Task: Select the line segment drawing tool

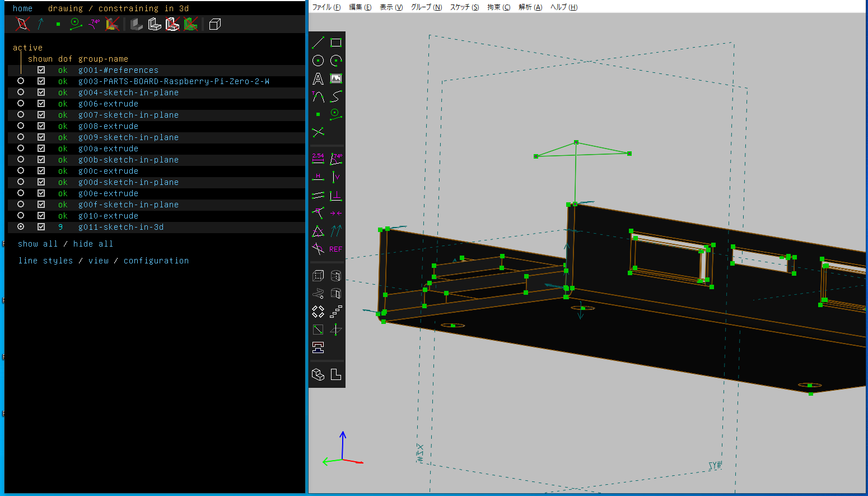Action: click(x=318, y=43)
